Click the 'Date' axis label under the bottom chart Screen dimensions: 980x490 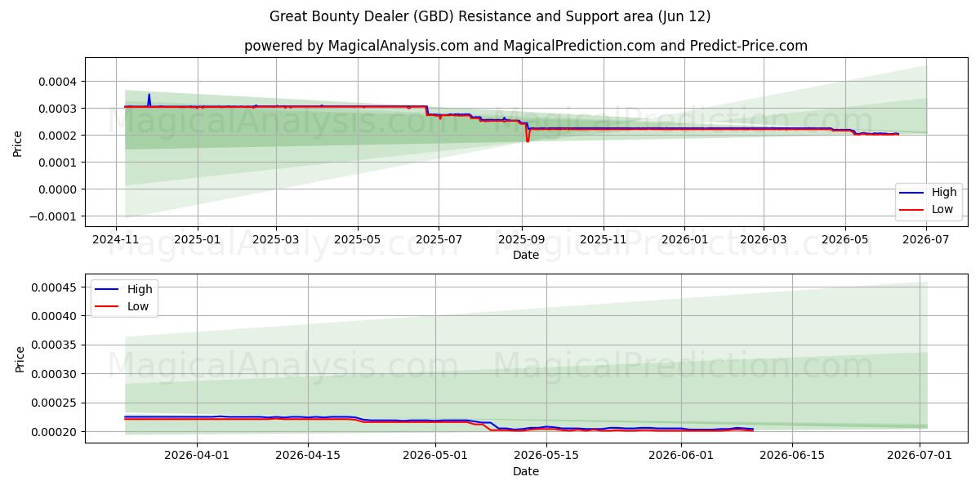(526, 472)
